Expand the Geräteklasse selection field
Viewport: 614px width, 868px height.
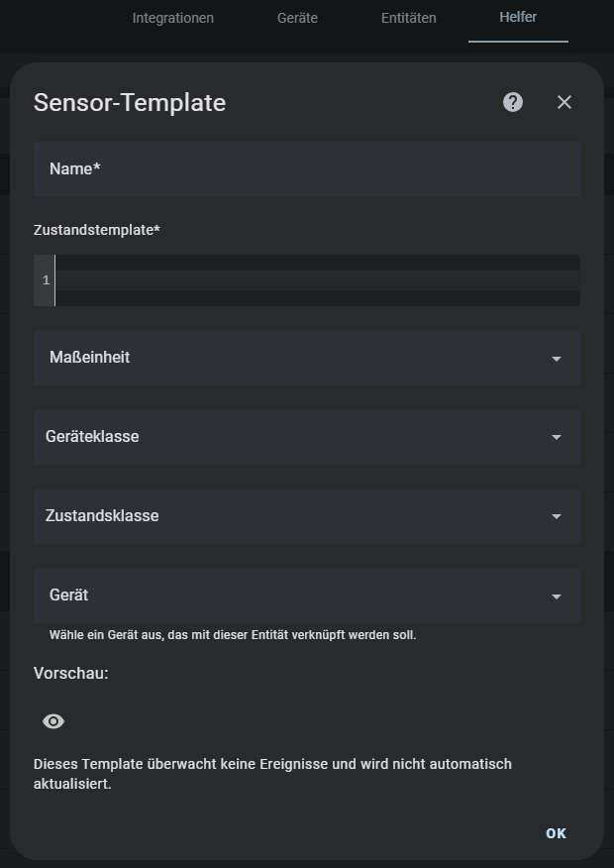306,437
